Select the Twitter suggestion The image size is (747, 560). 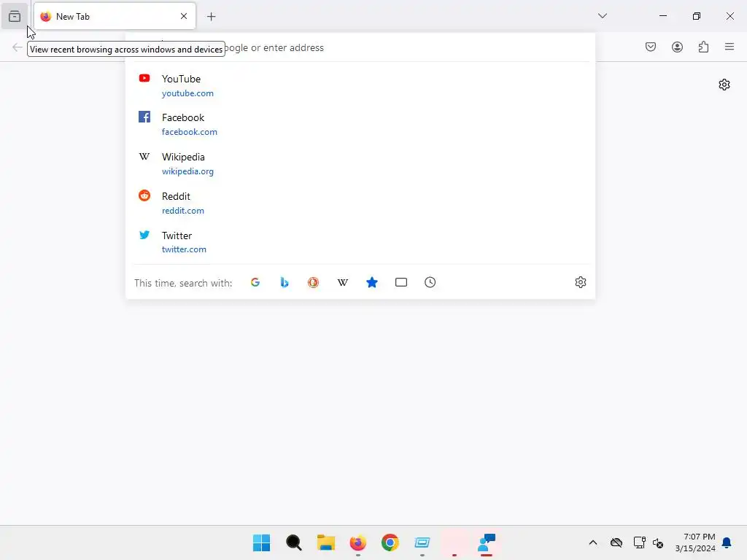(360, 242)
